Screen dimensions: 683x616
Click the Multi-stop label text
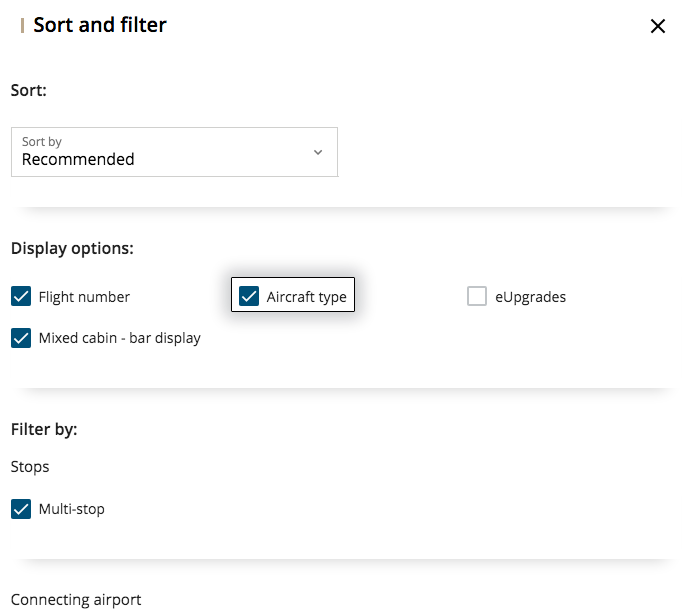[x=71, y=509]
